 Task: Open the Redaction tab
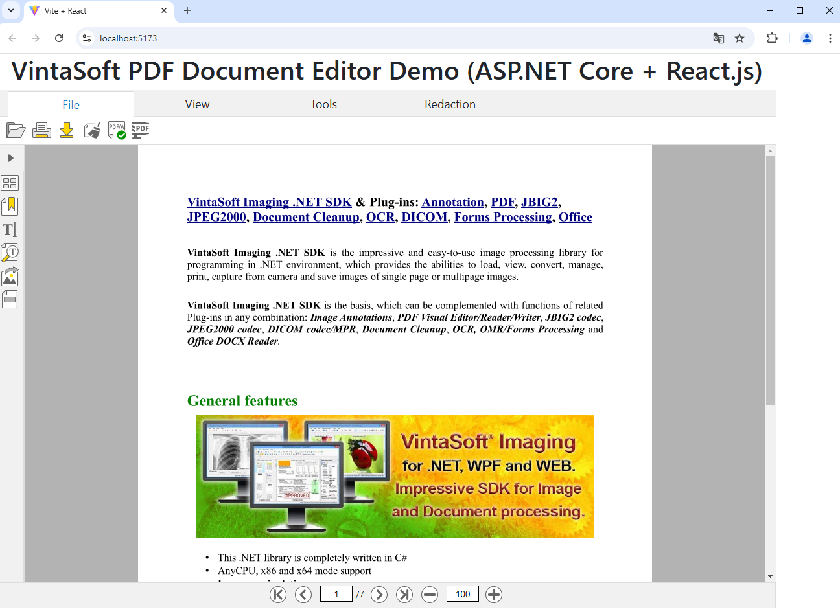(450, 104)
